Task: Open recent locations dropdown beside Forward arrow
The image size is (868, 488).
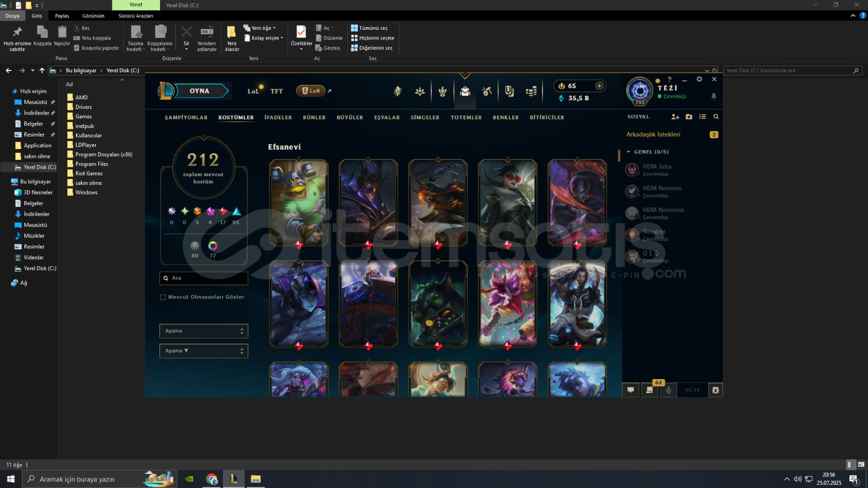Action: (33, 70)
